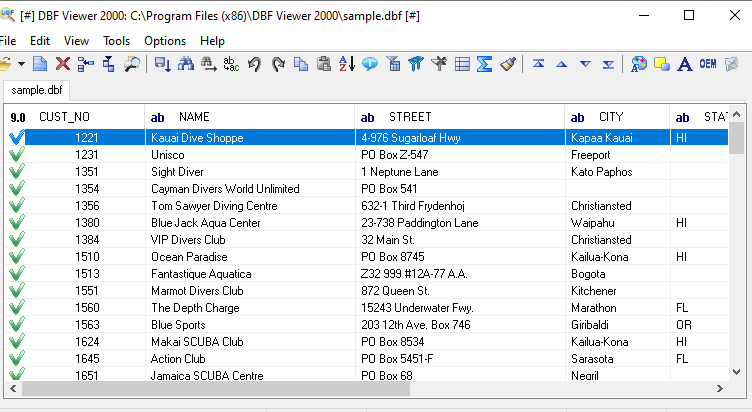This screenshot has height=412, width=752.
Task: Click the save-with-down-arrow export icon
Action: pos(163,64)
